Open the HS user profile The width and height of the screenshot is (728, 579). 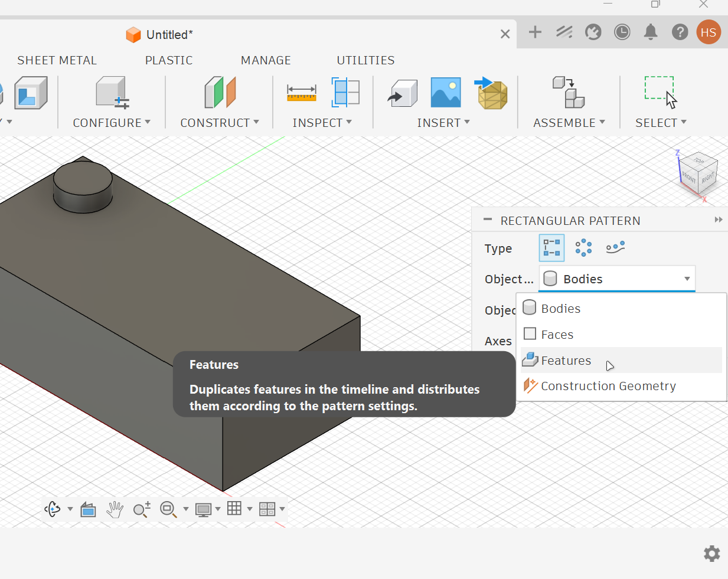[709, 32]
